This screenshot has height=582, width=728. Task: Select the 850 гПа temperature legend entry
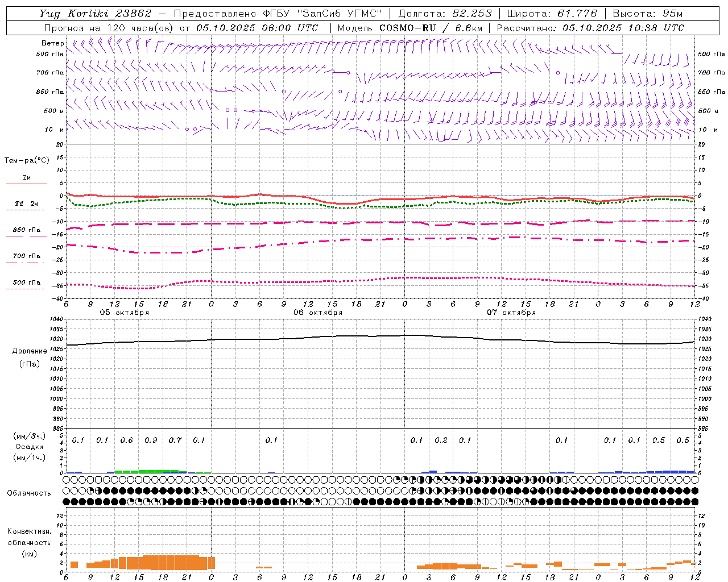tap(27, 230)
